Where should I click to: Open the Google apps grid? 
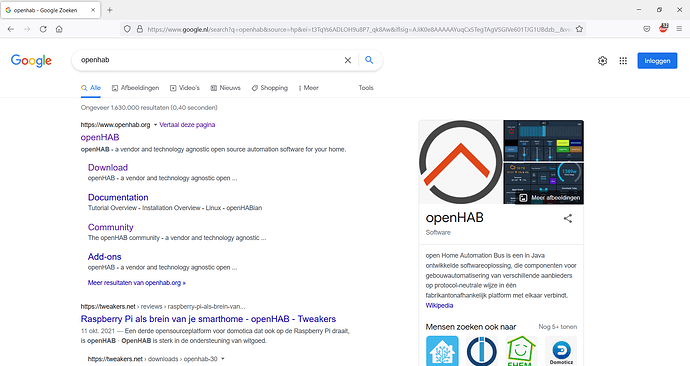[623, 61]
